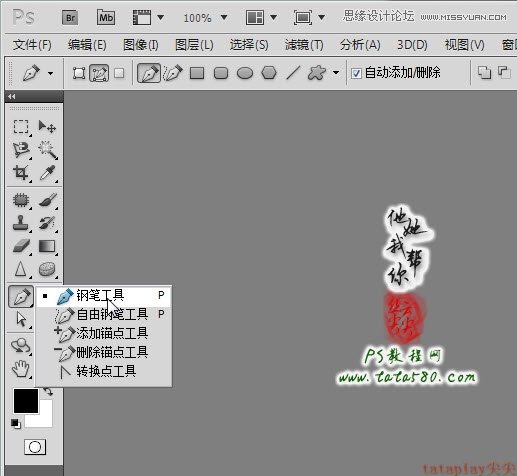Select Paths mode in options bar
The width and height of the screenshot is (517, 476).
tap(99, 73)
